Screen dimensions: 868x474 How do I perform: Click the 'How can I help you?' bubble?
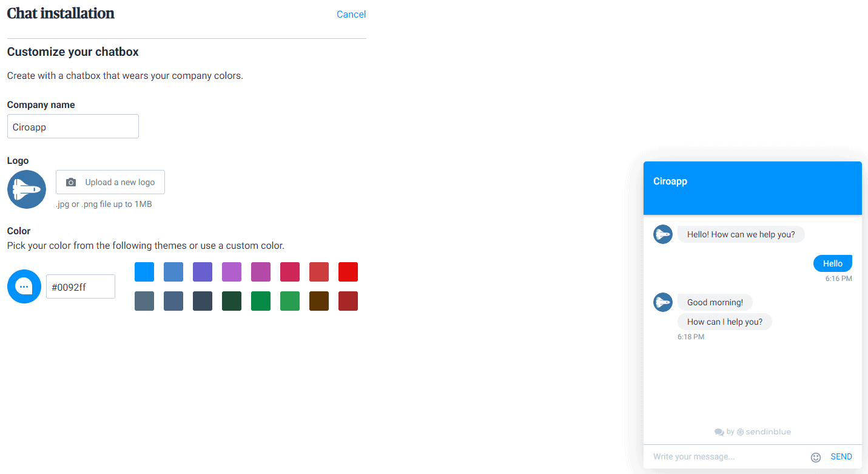pos(725,322)
